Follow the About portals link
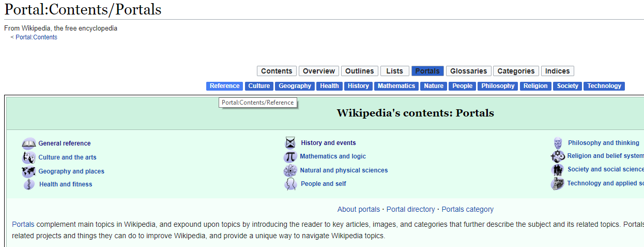644x247 pixels. point(359,210)
